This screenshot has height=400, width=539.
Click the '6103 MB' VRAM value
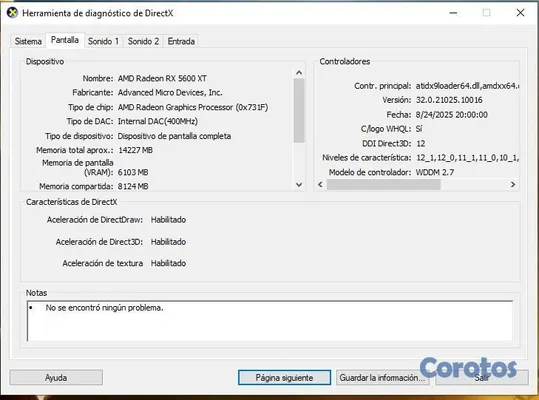tap(133, 172)
